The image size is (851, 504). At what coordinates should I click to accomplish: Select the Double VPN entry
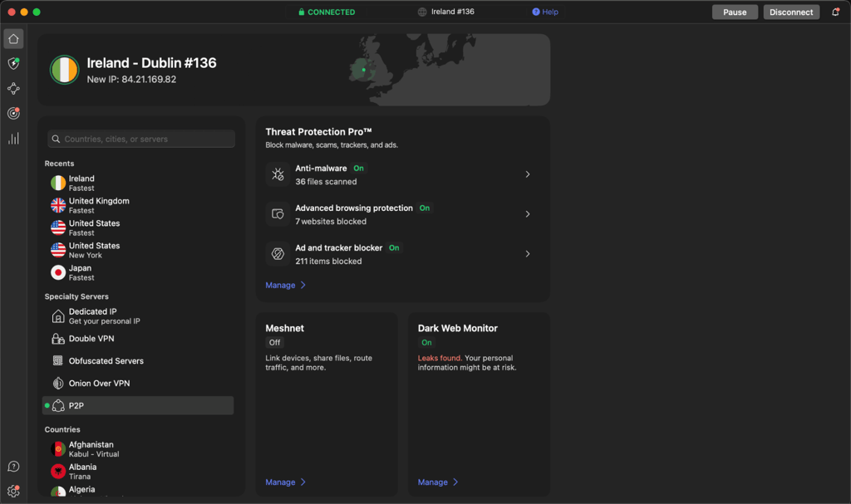coord(138,339)
